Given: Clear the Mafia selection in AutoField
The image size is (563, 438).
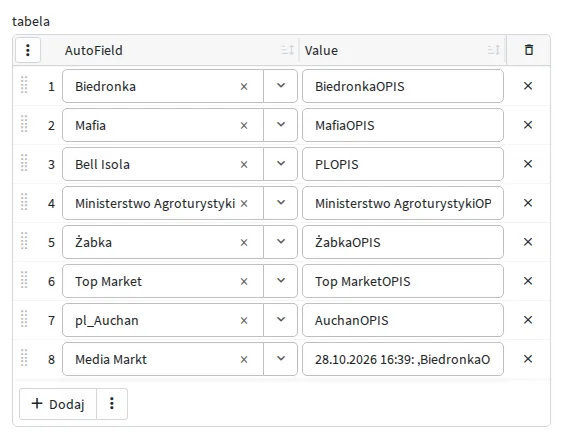Looking at the screenshot, I should click(x=244, y=126).
